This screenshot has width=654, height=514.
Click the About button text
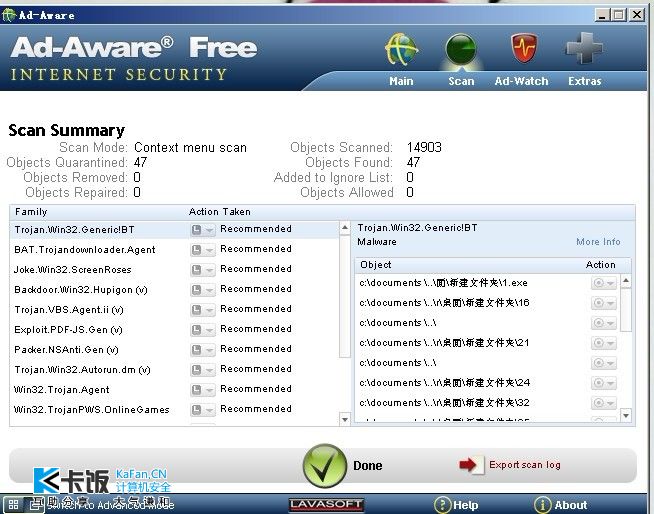click(571, 505)
